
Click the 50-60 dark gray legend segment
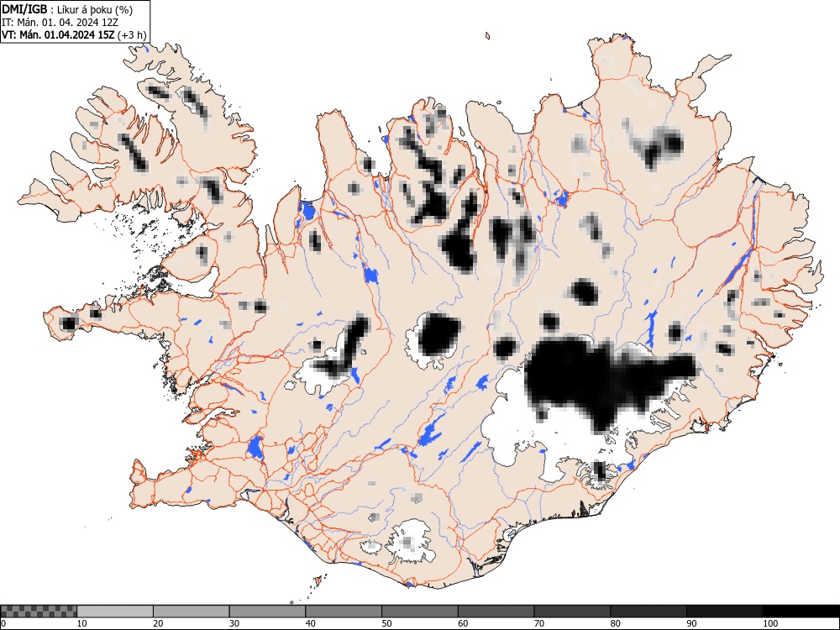pos(420,612)
